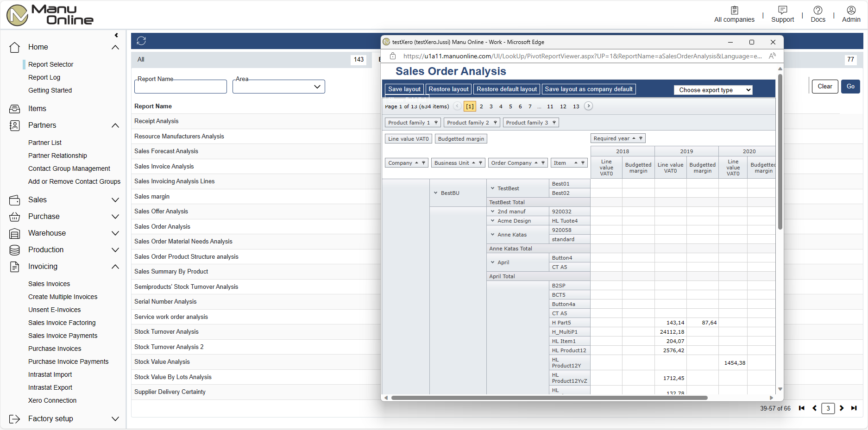Click the Admin user icon
The height and width of the screenshot is (430, 868).
click(x=851, y=11)
